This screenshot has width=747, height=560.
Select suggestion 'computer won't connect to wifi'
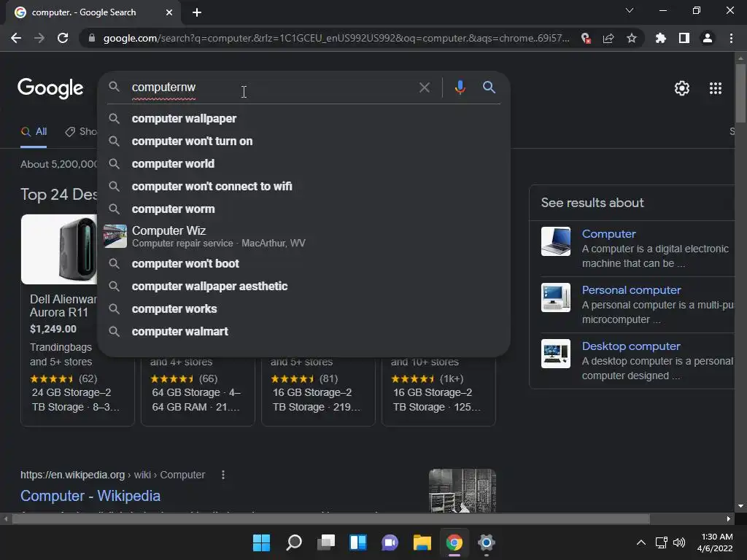coord(303,187)
